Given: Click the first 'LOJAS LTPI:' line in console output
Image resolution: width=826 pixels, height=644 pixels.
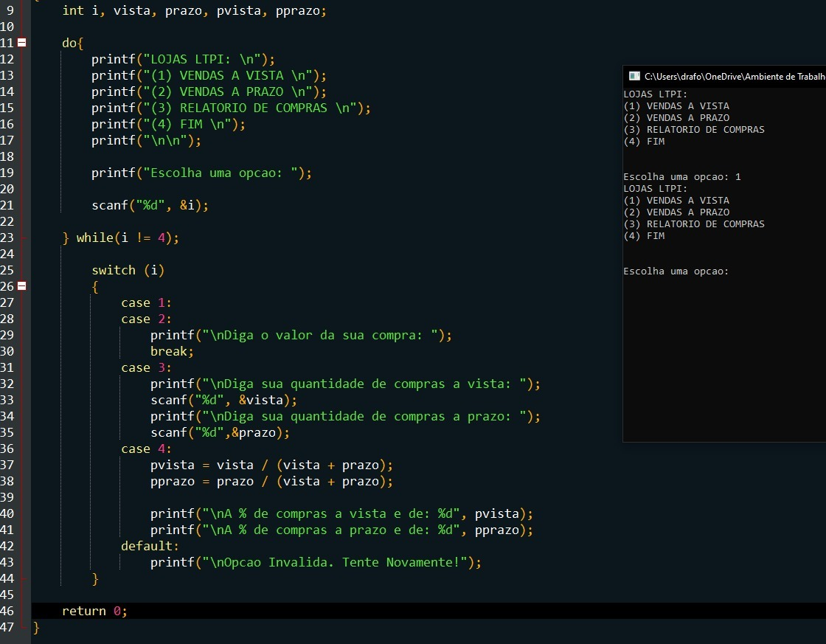Looking at the screenshot, I should [x=656, y=94].
